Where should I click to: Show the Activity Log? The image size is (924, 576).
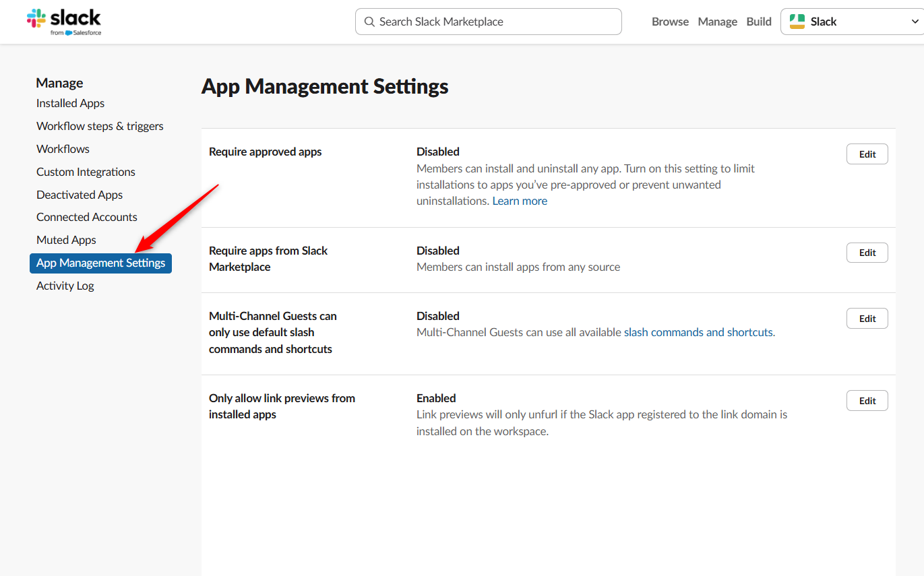tap(65, 286)
